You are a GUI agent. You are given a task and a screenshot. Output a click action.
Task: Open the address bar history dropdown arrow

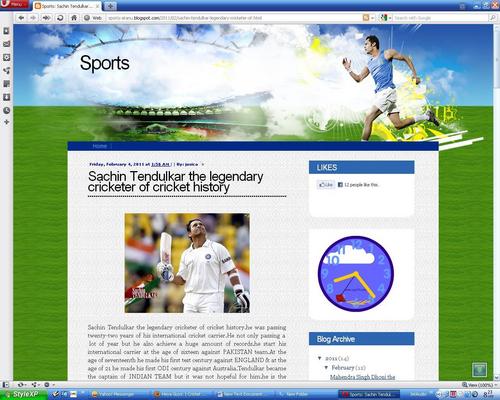click(373, 18)
